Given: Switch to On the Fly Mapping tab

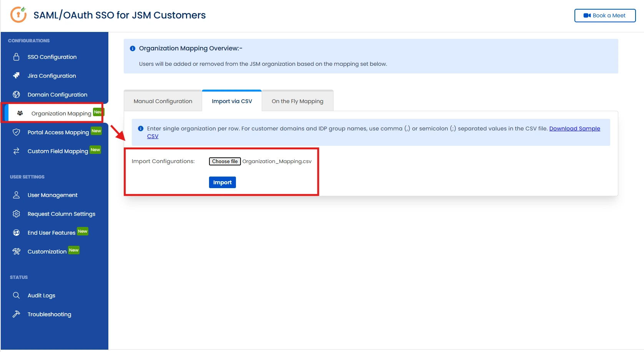Looking at the screenshot, I should (x=297, y=101).
